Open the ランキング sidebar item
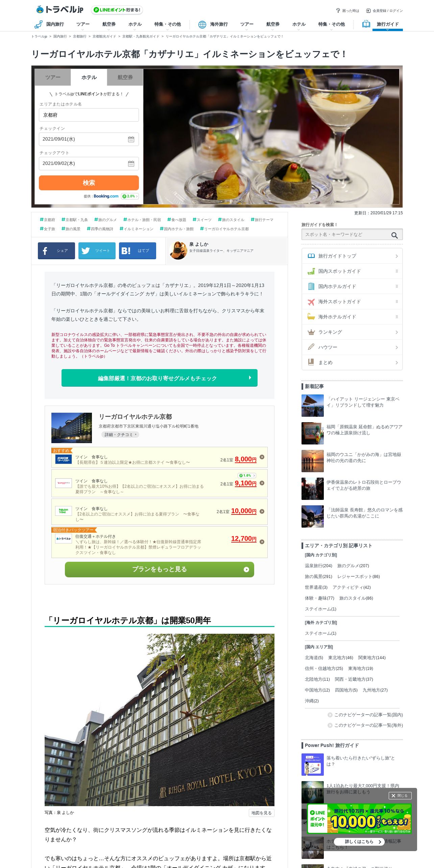The width and height of the screenshot is (434, 868). [352, 332]
